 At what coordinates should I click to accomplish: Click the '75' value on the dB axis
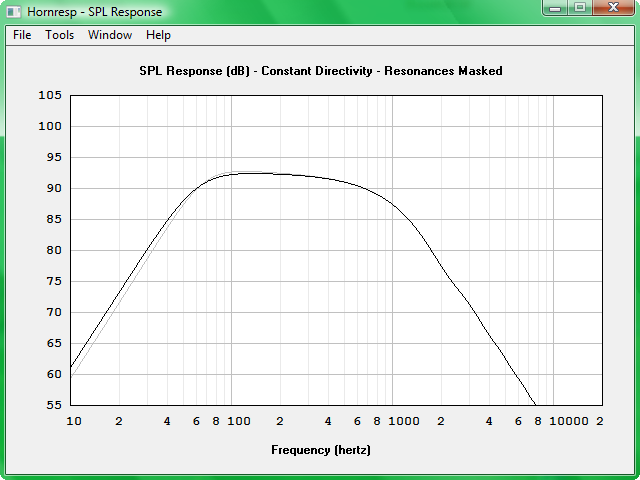(x=54, y=281)
